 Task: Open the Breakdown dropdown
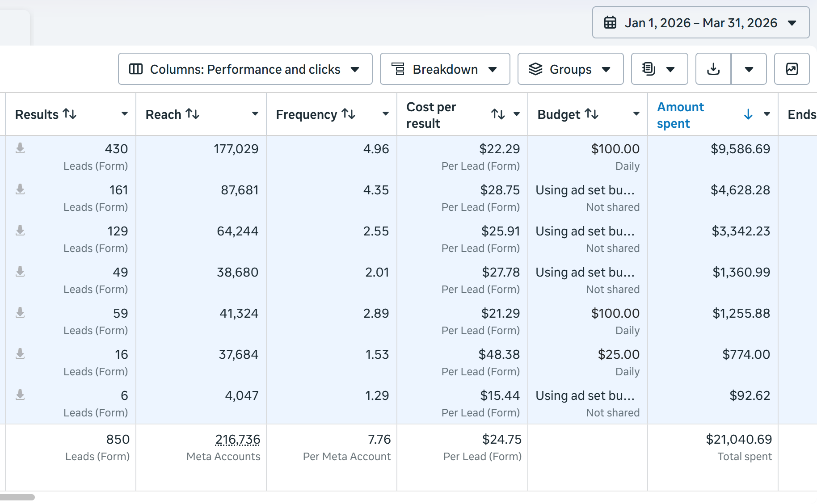click(445, 69)
